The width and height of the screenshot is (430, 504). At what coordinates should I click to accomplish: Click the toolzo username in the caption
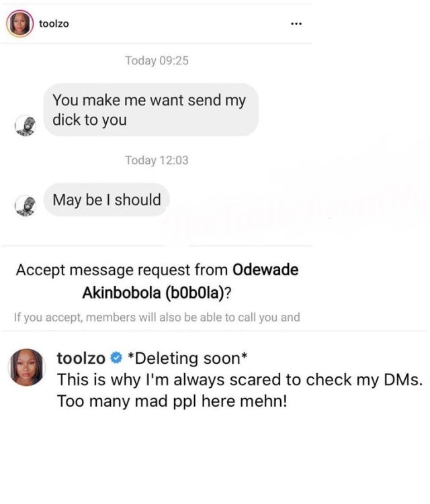click(81, 358)
